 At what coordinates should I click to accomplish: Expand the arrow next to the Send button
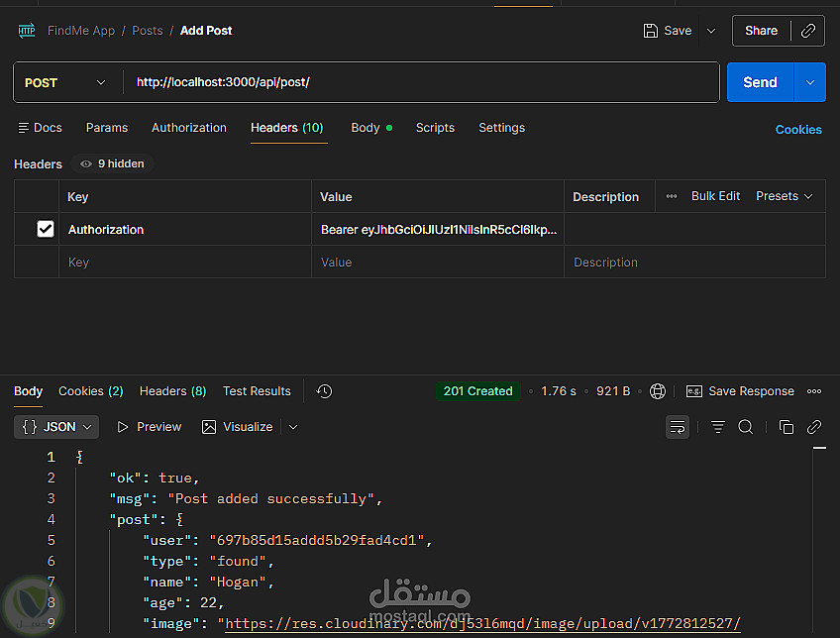tap(810, 83)
